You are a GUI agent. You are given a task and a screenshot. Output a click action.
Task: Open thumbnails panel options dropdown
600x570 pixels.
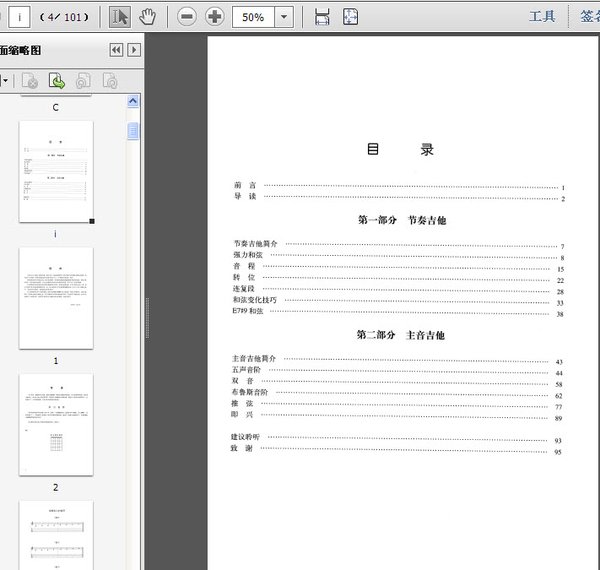click(x=6, y=81)
